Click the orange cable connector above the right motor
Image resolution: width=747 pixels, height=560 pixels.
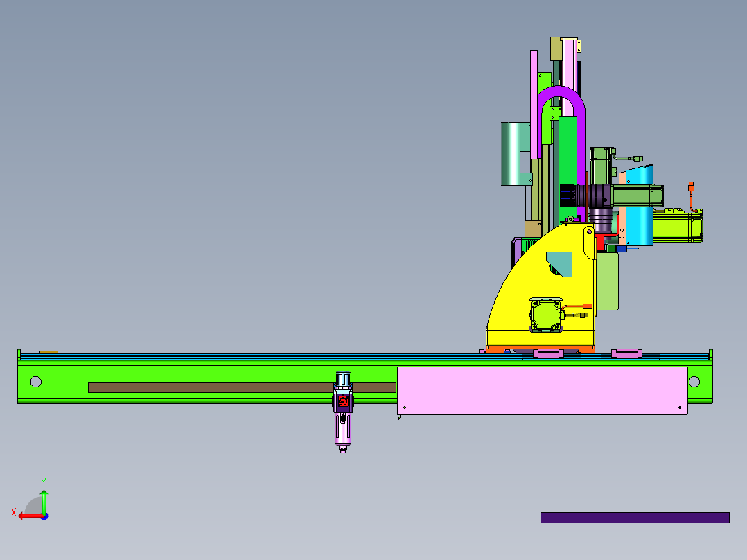(x=691, y=187)
